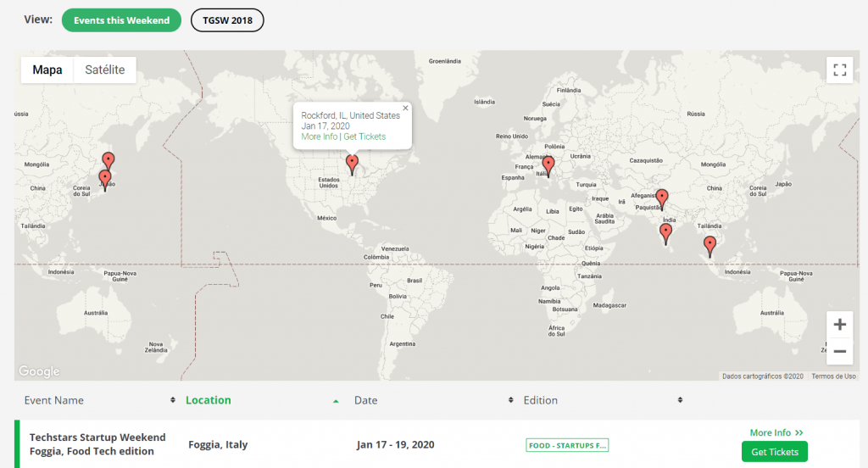Screen dimensions: 868x468
Task: Switch map to Satélite mode
Action: pyautogui.click(x=104, y=70)
